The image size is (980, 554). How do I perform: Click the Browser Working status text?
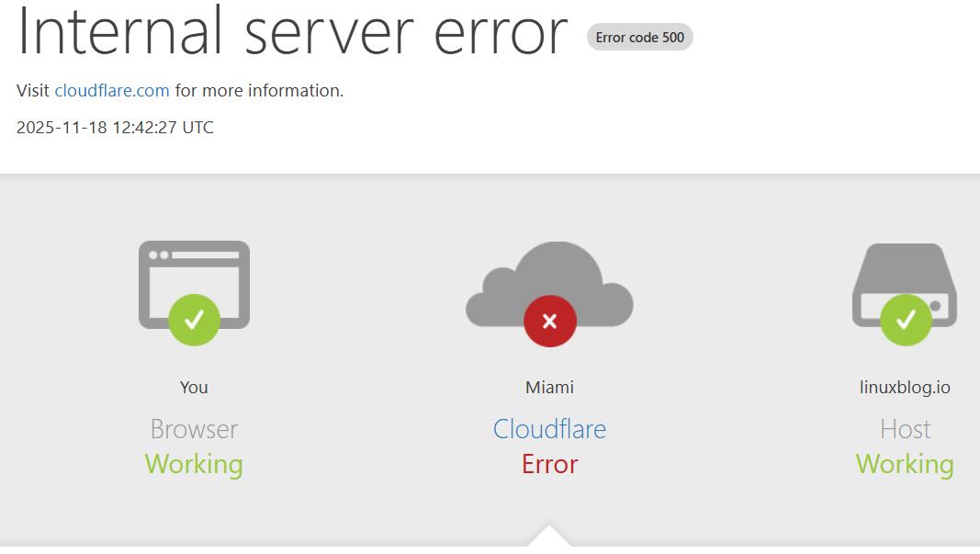click(193, 447)
